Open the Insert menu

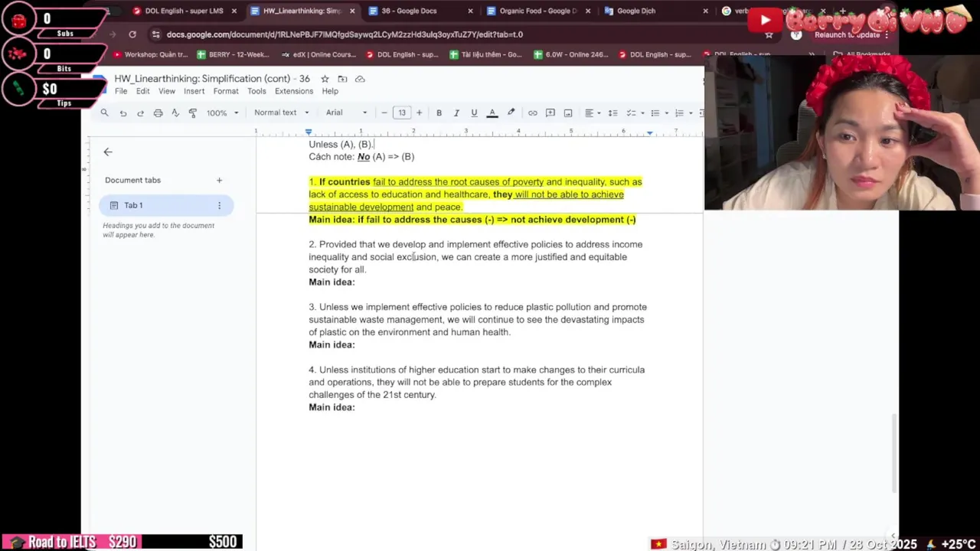(194, 91)
